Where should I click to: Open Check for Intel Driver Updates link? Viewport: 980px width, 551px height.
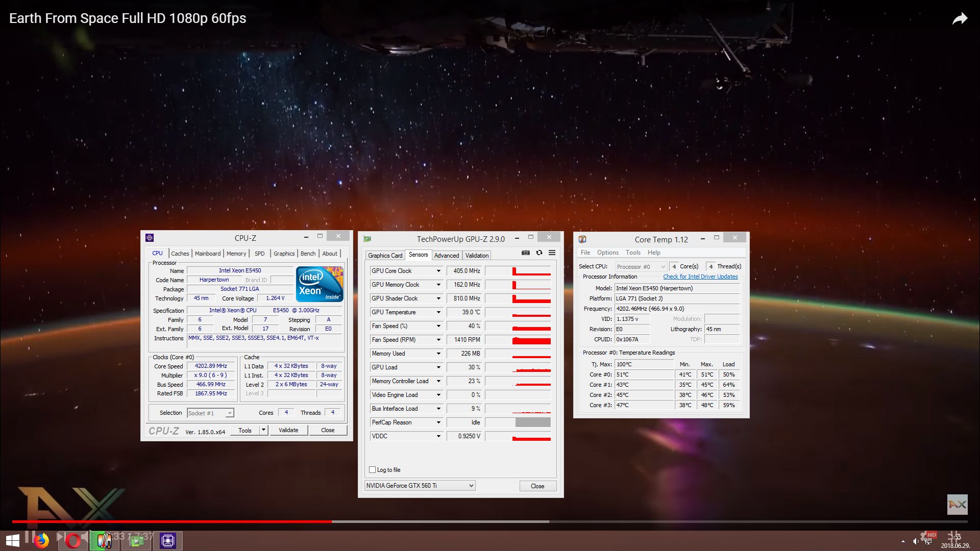pos(700,277)
